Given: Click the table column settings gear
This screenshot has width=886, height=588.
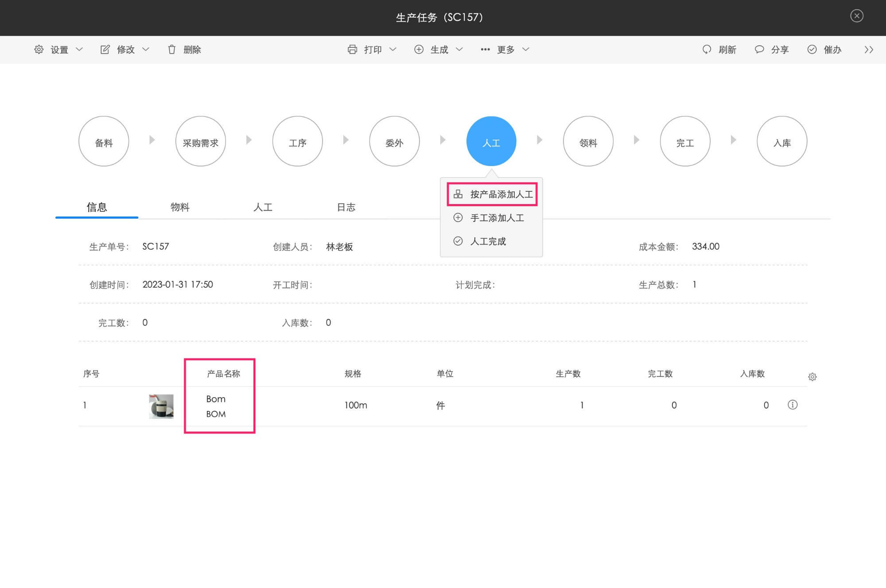Looking at the screenshot, I should pyautogui.click(x=812, y=377).
